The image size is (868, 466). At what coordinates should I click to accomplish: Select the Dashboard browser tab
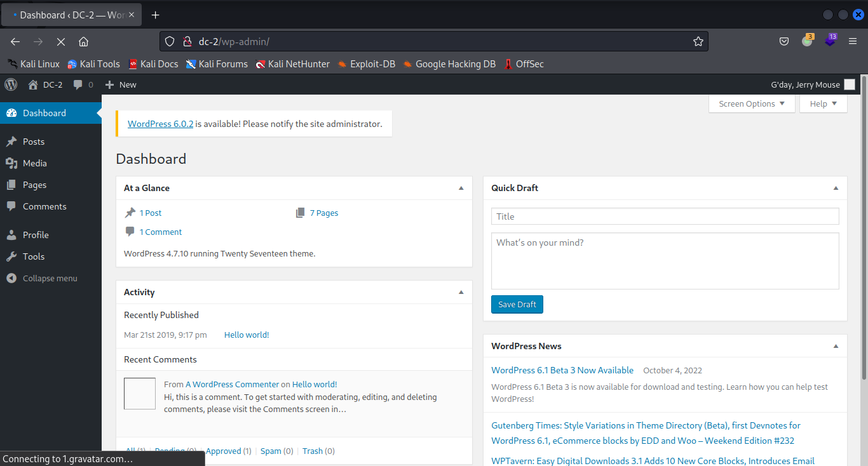coord(71,15)
